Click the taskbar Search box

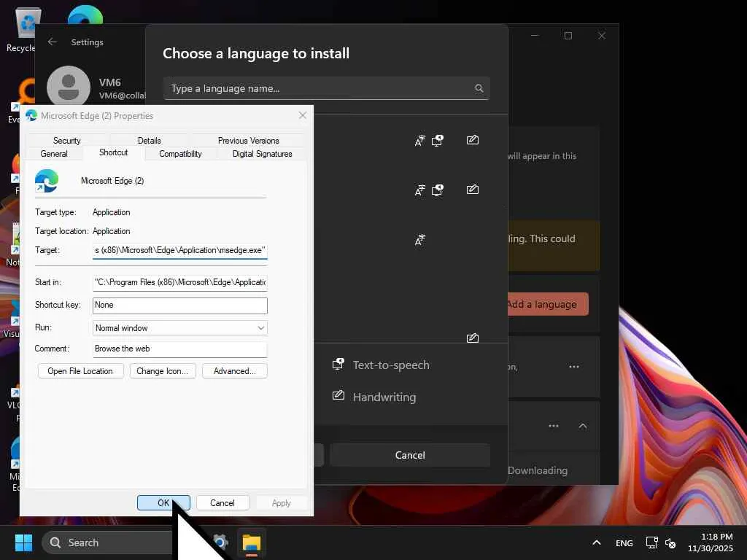point(107,542)
